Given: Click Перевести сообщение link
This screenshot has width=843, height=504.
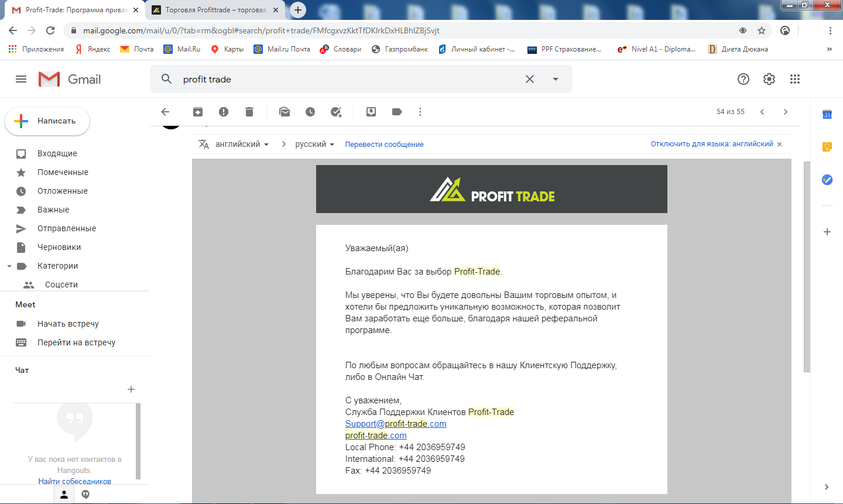Looking at the screenshot, I should (384, 145).
